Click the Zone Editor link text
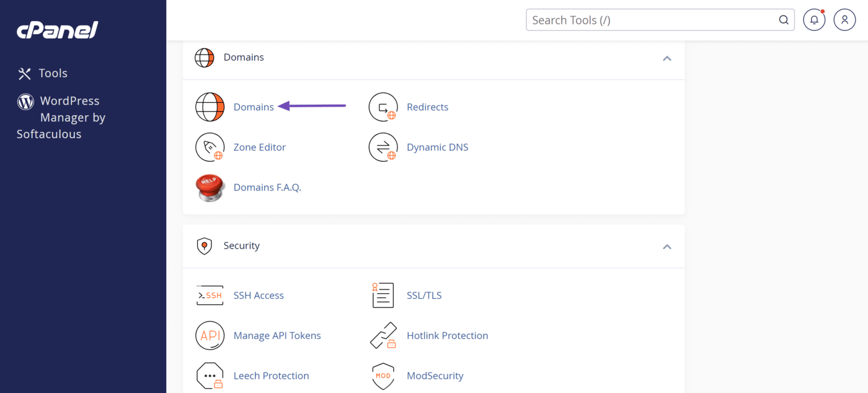Image resolution: width=868 pixels, height=393 pixels. click(x=259, y=148)
